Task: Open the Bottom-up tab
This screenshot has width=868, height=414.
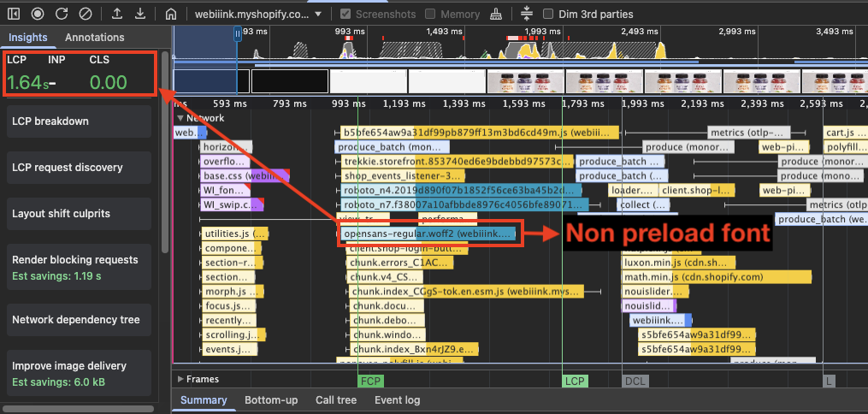Action: (271, 400)
